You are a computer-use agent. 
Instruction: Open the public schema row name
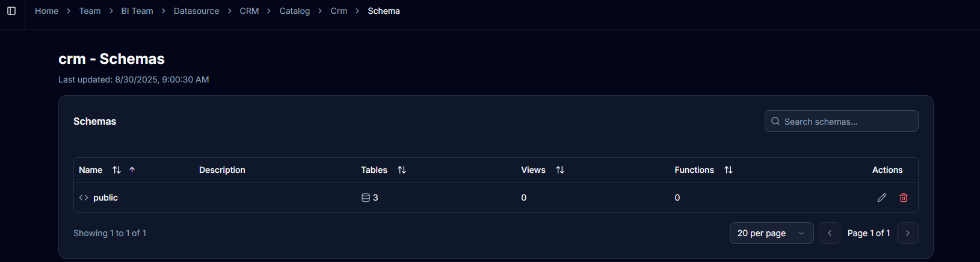[x=105, y=198]
